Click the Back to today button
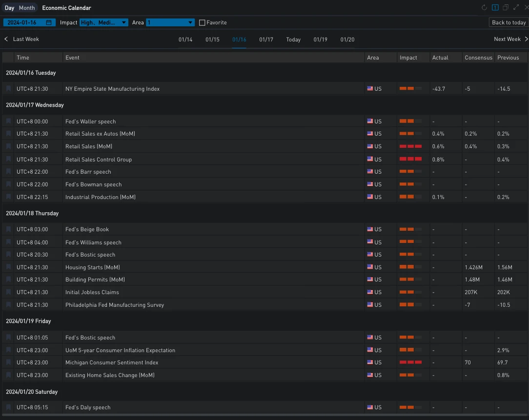Viewport: 529px width, 420px height. pos(509,22)
